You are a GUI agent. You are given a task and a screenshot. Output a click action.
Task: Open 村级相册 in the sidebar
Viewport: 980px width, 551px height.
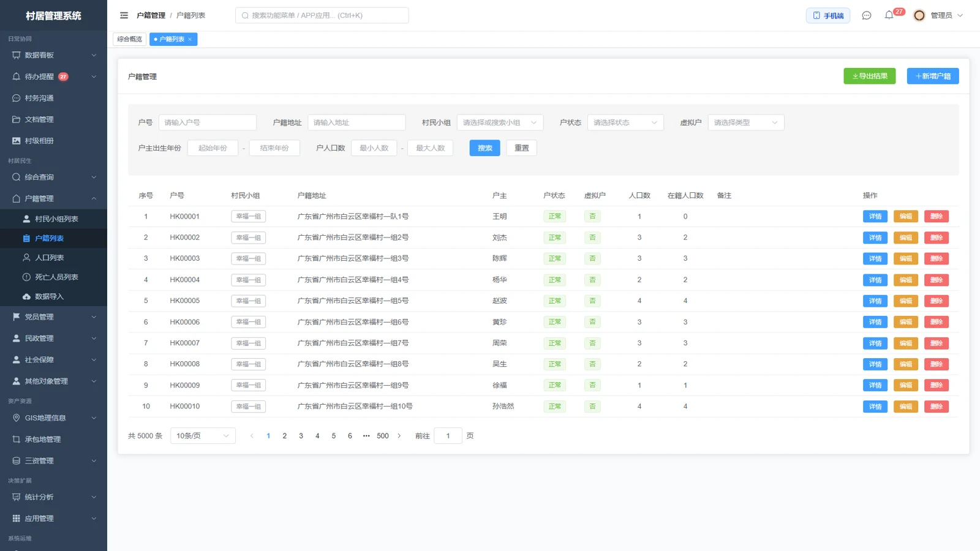tap(53, 141)
